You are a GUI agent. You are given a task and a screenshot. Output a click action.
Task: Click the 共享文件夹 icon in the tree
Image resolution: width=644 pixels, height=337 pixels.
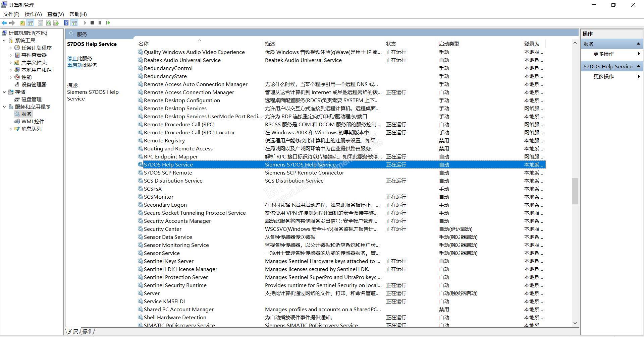tap(17, 62)
